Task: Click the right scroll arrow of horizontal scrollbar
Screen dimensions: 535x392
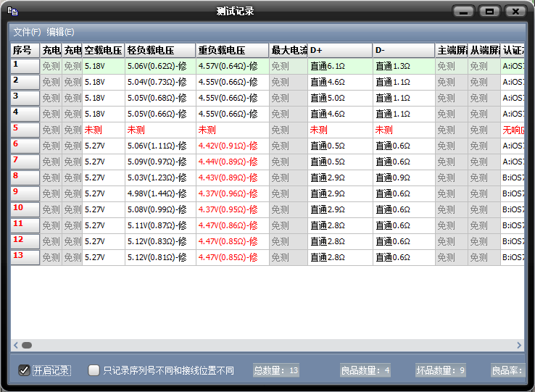Action: [x=519, y=346]
